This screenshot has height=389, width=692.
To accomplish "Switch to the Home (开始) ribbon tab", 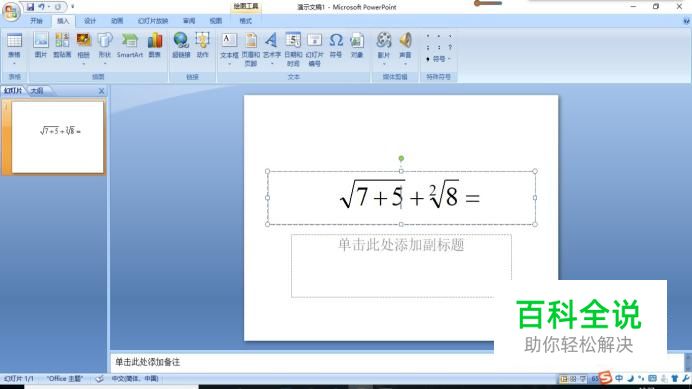I will 36,21.
